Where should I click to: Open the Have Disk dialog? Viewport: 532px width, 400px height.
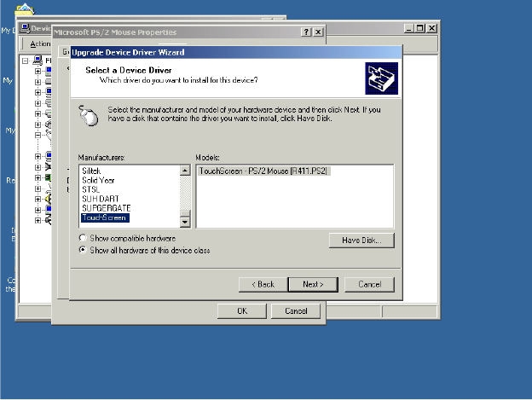(361, 241)
